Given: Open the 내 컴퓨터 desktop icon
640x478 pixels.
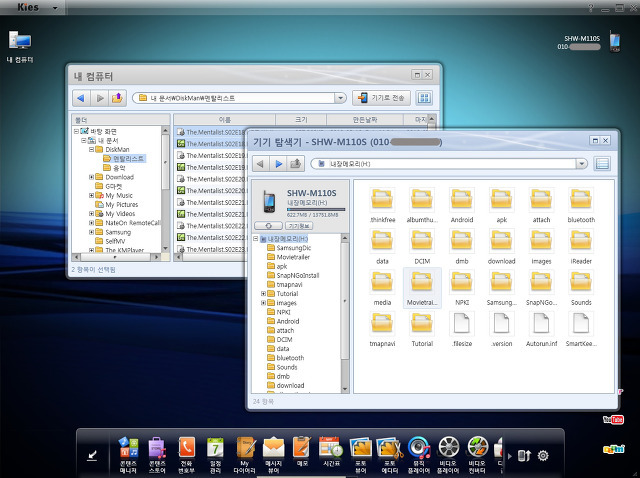Looking at the screenshot, I should click(20, 47).
